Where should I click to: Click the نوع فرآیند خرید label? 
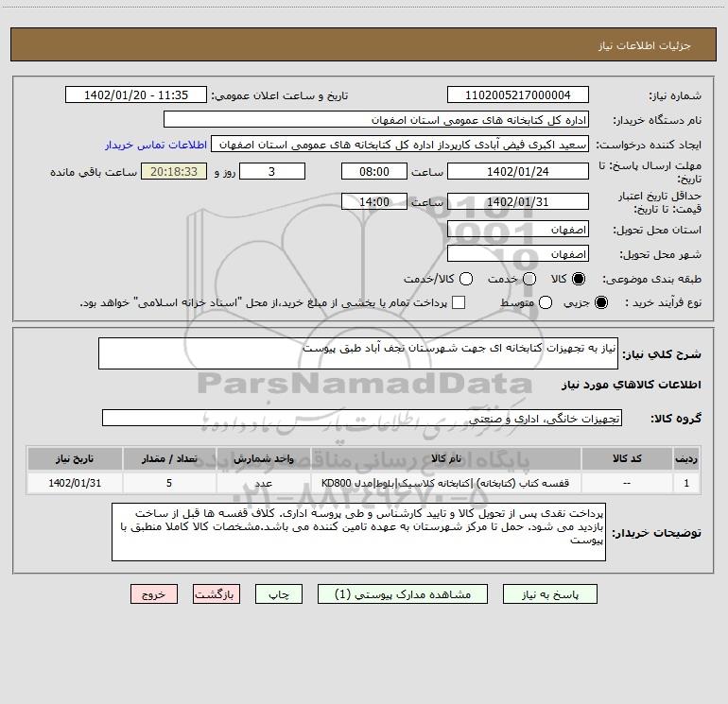663,302
